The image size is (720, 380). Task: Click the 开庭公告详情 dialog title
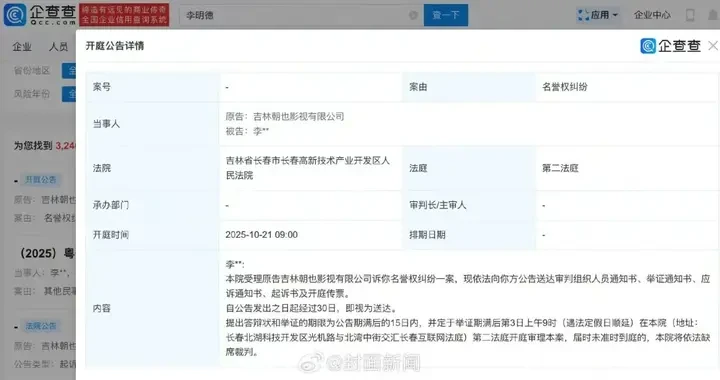115,45
